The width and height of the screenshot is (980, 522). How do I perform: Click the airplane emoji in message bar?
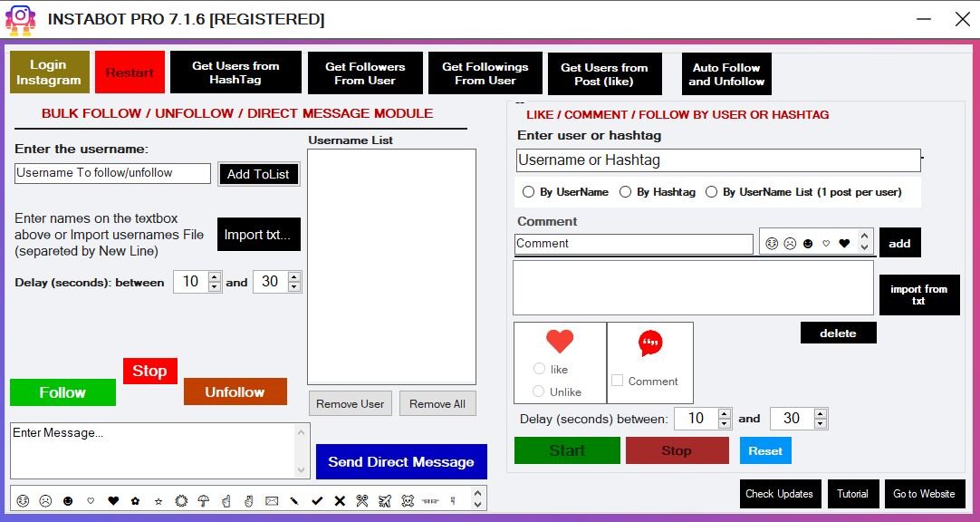click(x=385, y=500)
